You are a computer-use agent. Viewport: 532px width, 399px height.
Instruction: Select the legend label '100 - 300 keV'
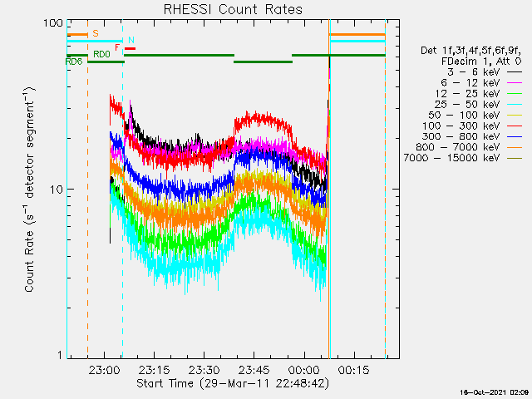[x=461, y=126]
